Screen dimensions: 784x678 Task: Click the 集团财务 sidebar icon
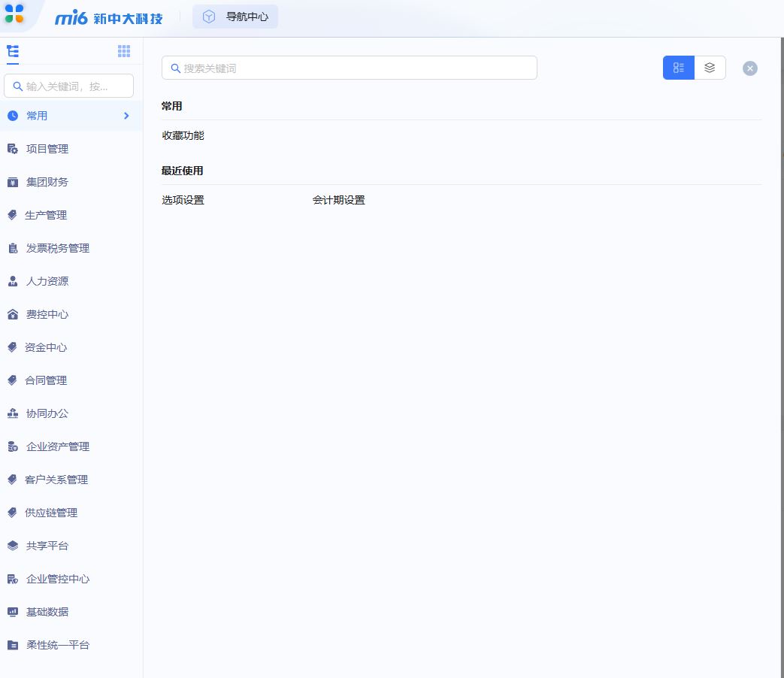13,182
